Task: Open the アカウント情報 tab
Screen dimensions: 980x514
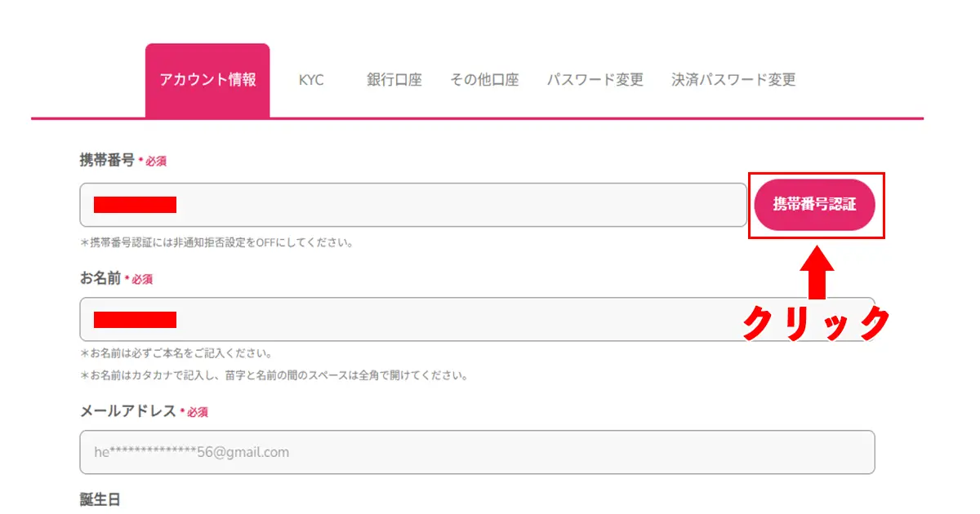Action: pyautogui.click(x=207, y=80)
